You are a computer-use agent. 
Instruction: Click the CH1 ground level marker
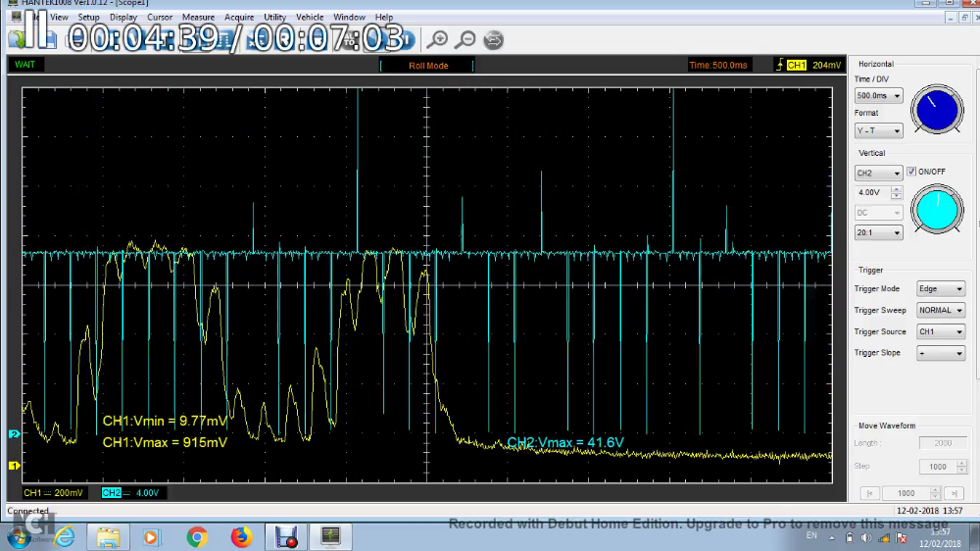click(14, 465)
